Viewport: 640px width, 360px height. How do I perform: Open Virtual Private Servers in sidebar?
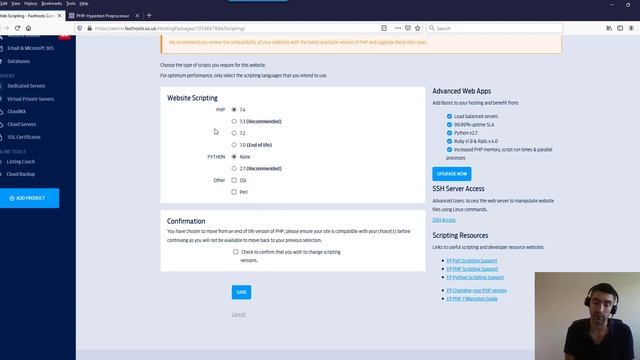click(x=30, y=99)
